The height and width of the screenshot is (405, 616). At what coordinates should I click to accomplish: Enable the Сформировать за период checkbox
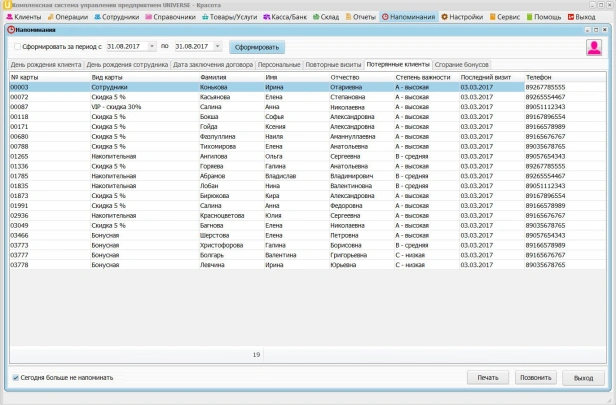coord(17,47)
